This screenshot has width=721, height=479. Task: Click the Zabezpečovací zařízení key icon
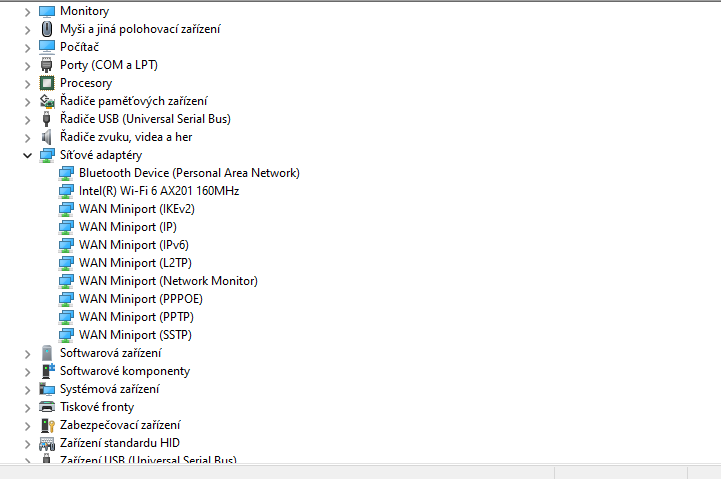point(47,425)
